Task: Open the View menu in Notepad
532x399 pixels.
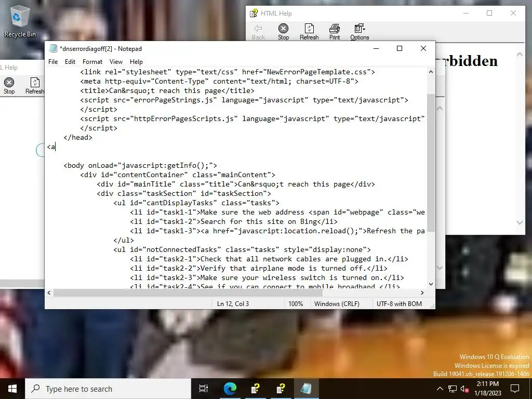Action: pos(116,62)
